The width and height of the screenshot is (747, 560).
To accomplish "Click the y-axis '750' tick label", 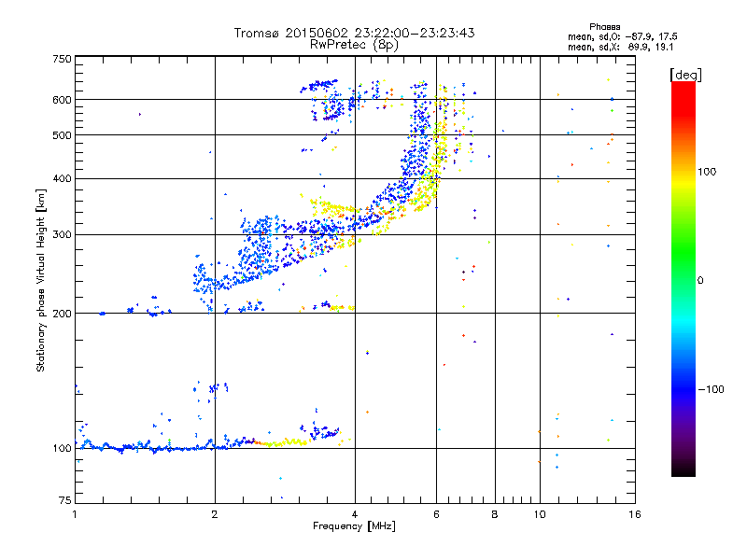I will point(62,59).
